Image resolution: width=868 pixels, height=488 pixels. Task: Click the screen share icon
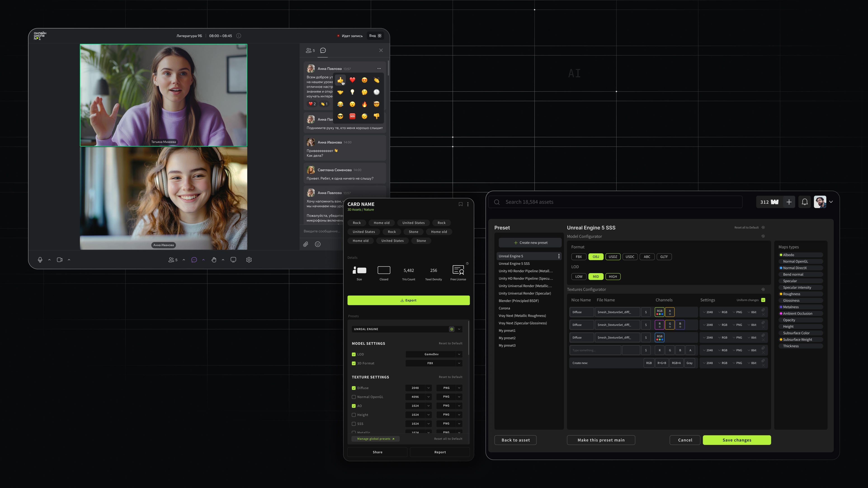pyautogui.click(x=233, y=260)
